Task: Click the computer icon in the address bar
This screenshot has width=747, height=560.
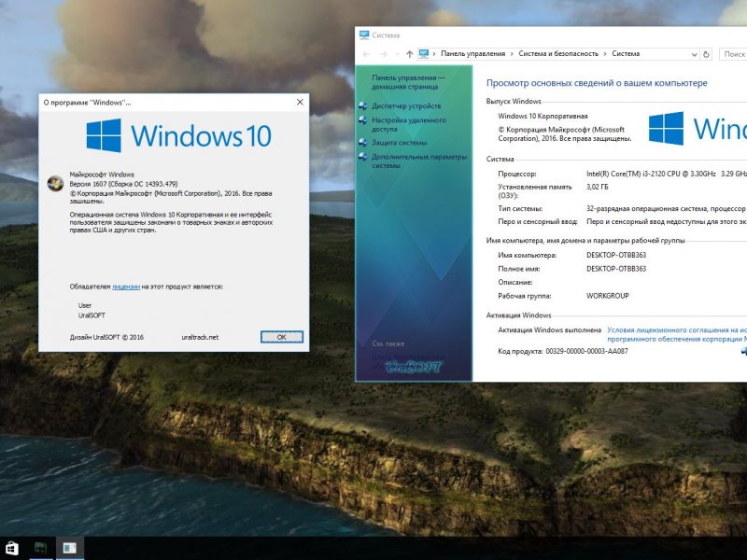Action: tap(424, 54)
